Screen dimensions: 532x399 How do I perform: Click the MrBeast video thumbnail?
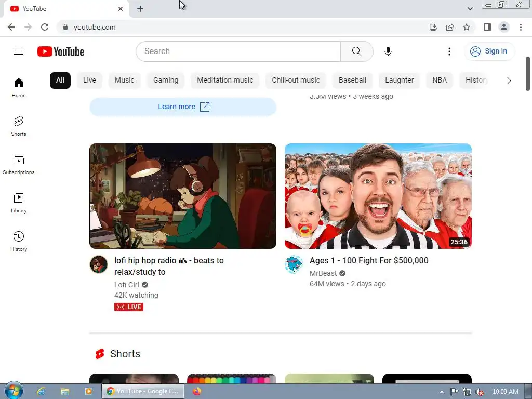[378, 196]
